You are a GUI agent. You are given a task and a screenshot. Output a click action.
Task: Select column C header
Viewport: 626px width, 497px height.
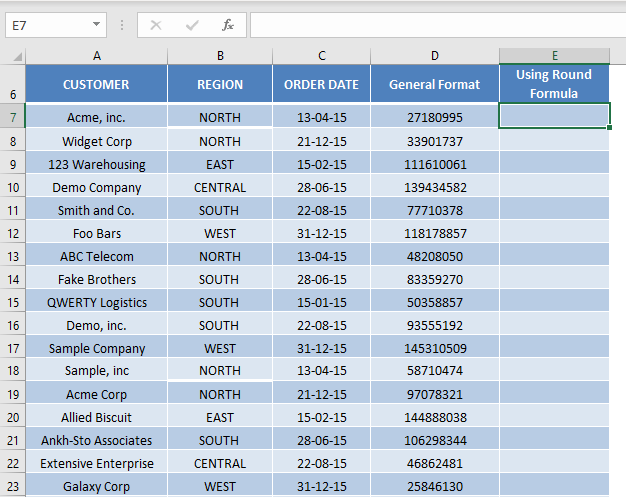[x=321, y=56]
